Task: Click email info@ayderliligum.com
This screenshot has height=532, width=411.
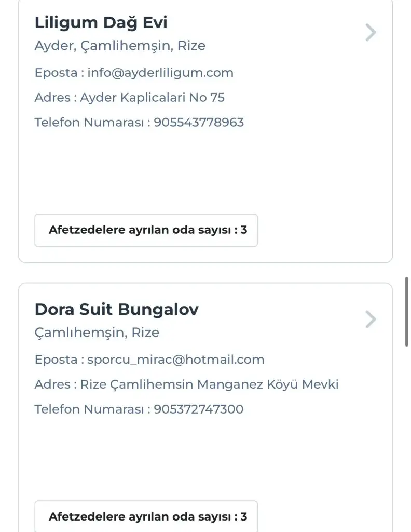Action: click(x=160, y=73)
